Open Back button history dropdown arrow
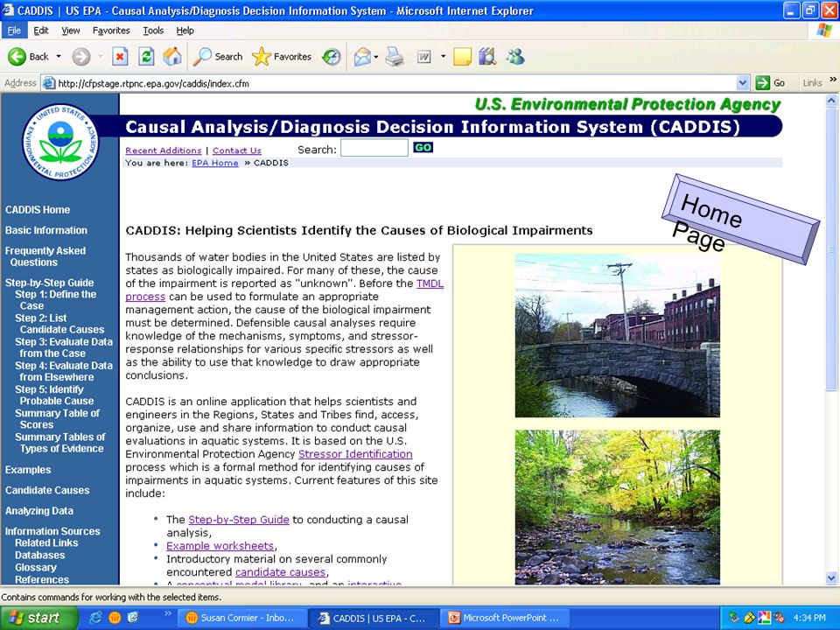This screenshot has height=630, width=840. pos(59,56)
